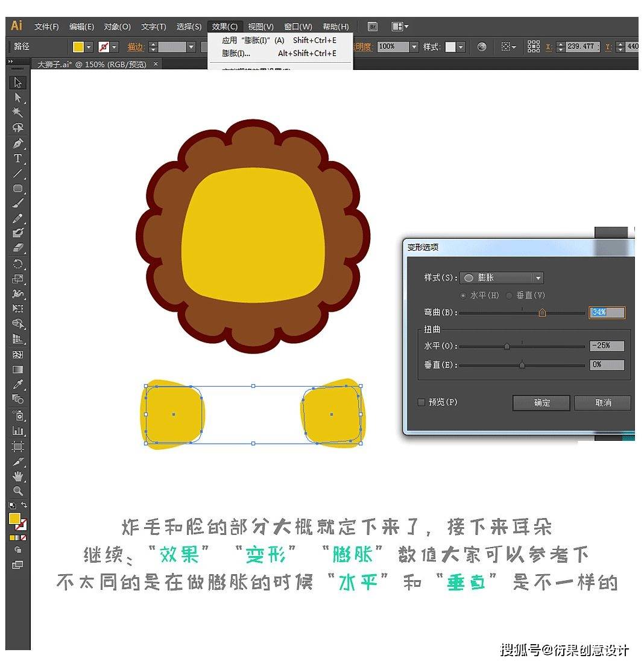Select the Zoom magnifier tool
Viewport: 644px width, 664px height.
[x=18, y=491]
